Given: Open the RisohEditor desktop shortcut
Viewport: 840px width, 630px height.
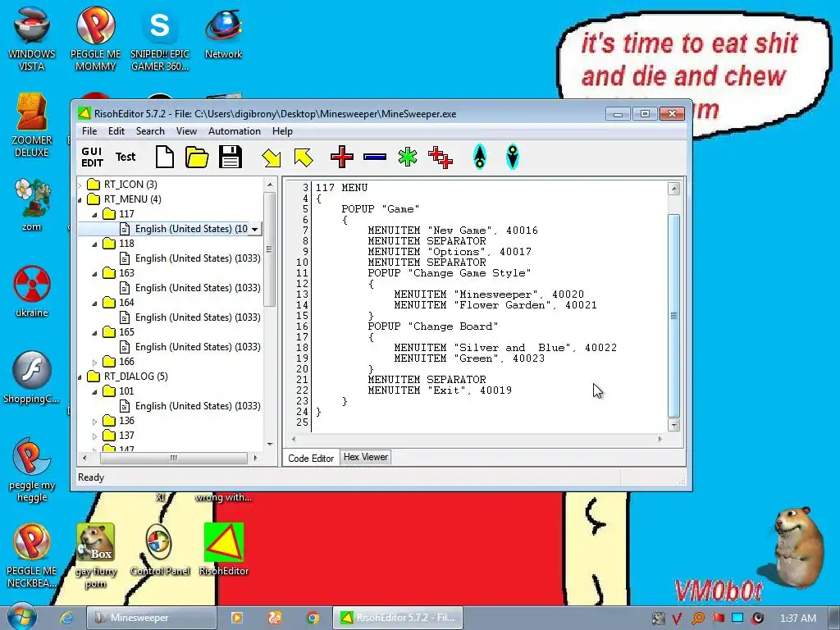Looking at the screenshot, I should pyautogui.click(x=223, y=550).
